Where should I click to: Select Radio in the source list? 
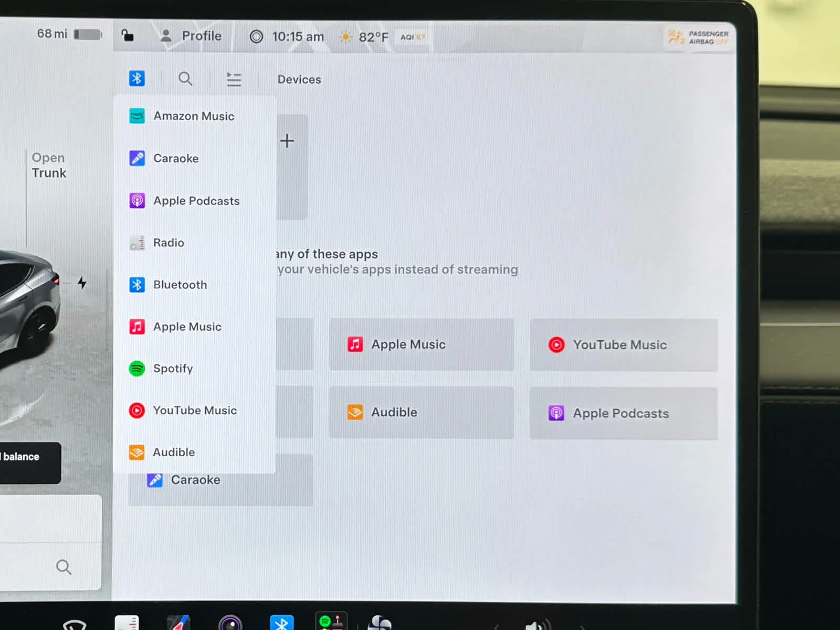(194, 243)
